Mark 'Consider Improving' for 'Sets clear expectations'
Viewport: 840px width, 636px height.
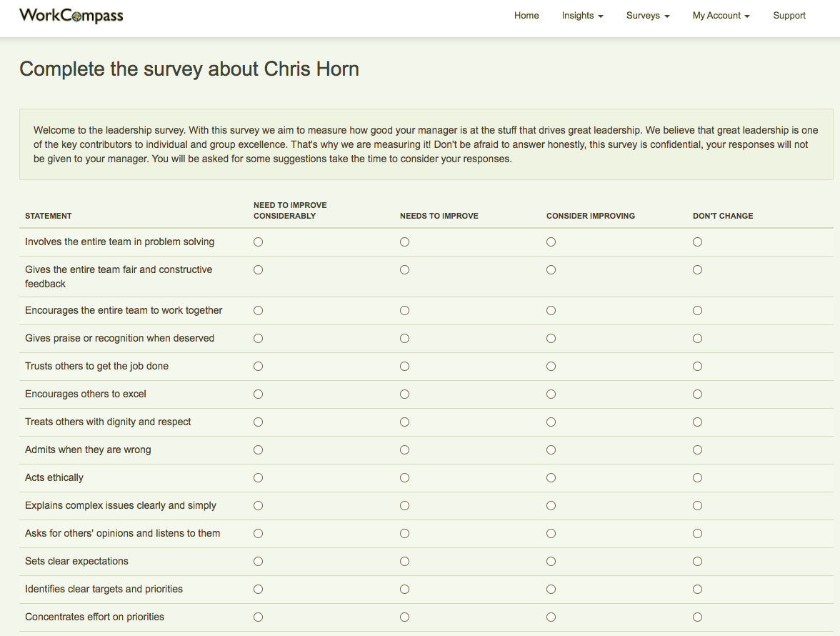[x=551, y=561]
